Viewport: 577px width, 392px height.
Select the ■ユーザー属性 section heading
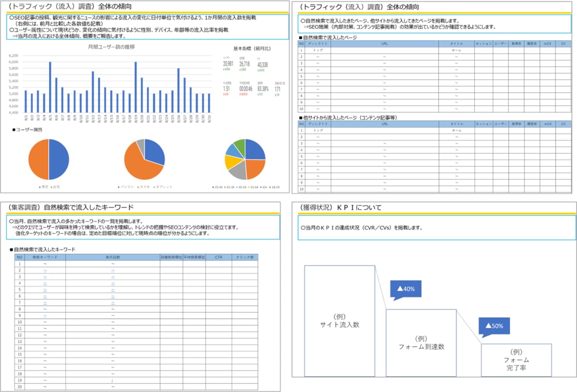pyautogui.click(x=27, y=130)
